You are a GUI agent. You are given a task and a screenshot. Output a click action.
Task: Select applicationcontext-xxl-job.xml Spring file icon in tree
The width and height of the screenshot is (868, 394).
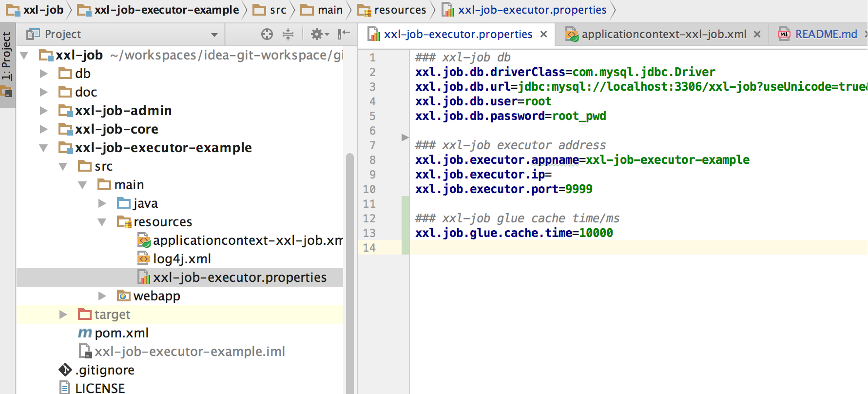144,240
